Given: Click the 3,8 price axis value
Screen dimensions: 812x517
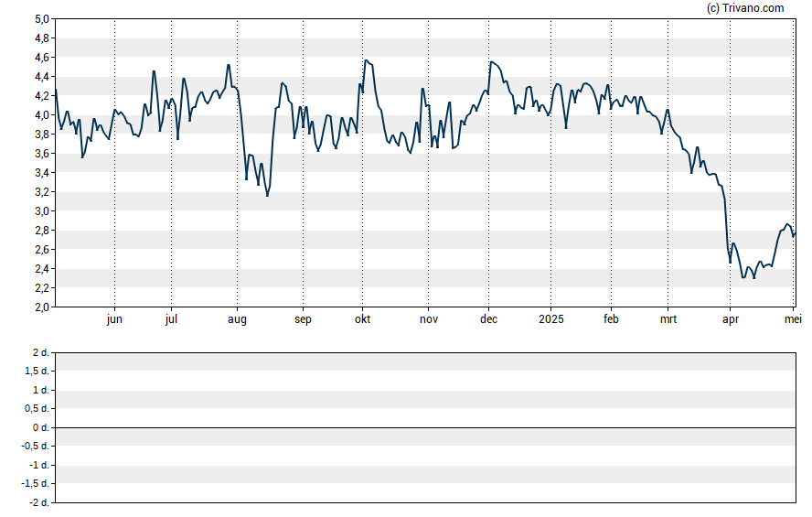Looking at the screenshot, I should [x=42, y=135].
